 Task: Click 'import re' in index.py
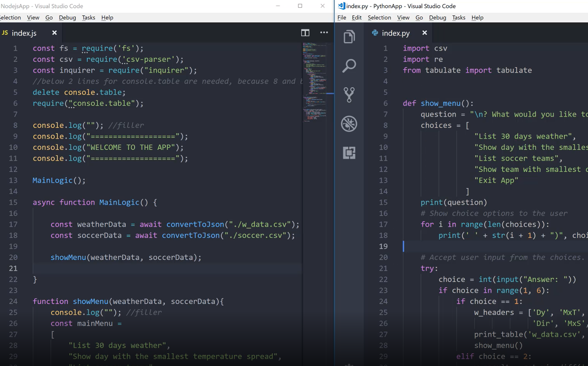(x=423, y=59)
